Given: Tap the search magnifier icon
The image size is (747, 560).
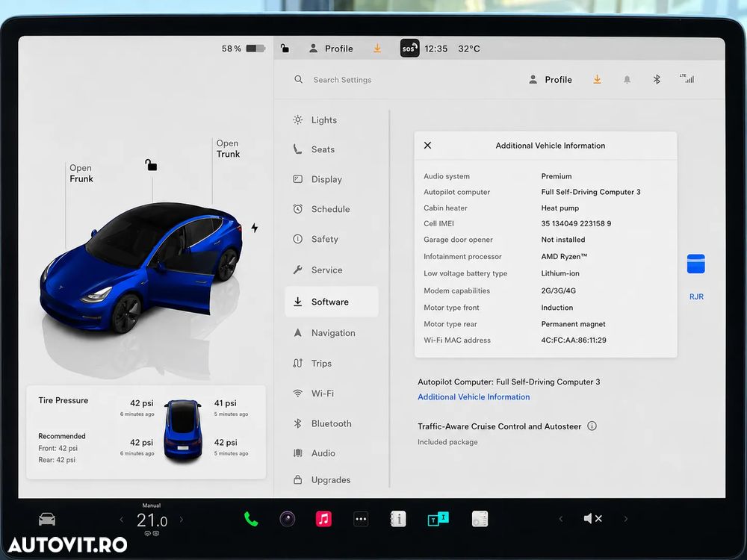Looking at the screenshot, I should click(299, 80).
